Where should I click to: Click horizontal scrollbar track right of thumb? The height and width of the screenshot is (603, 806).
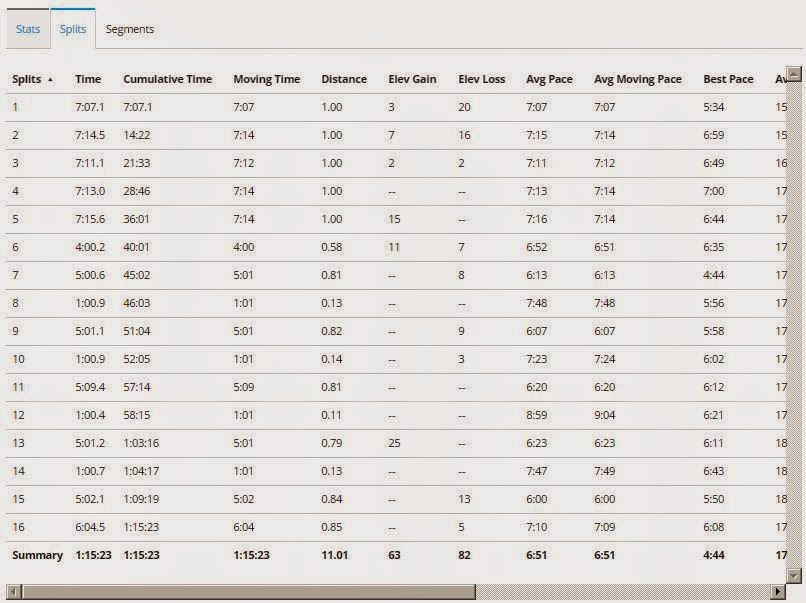coord(623,591)
